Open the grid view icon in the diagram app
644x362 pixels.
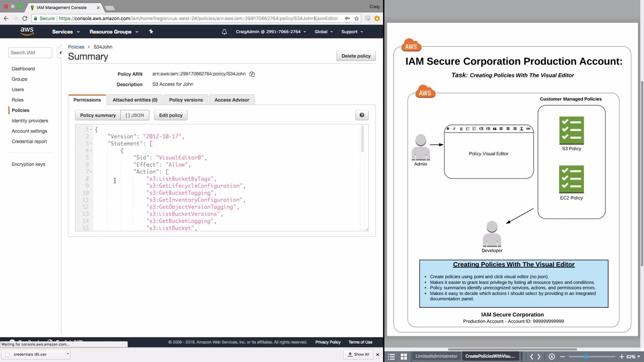[x=404, y=356]
